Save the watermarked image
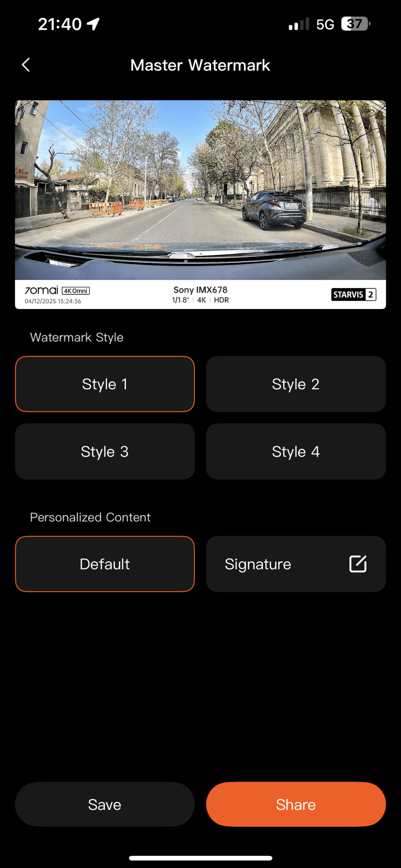 coord(105,804)
